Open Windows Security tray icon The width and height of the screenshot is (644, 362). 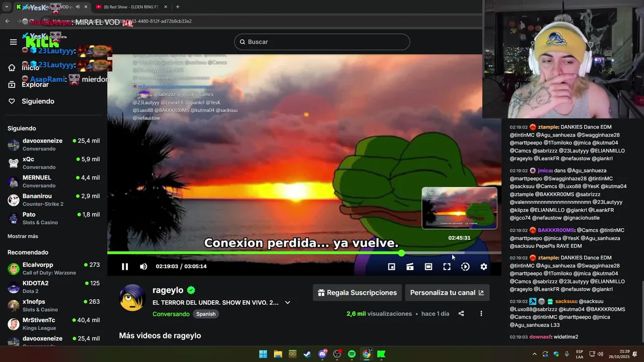point(556,354)
